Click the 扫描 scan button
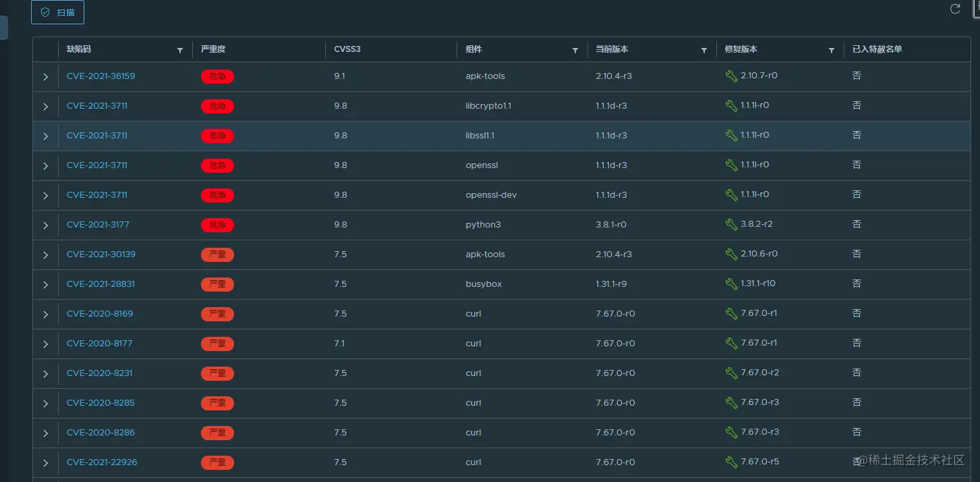The height and width of the screenshot is (482, 980). click(x=57, y=12)
